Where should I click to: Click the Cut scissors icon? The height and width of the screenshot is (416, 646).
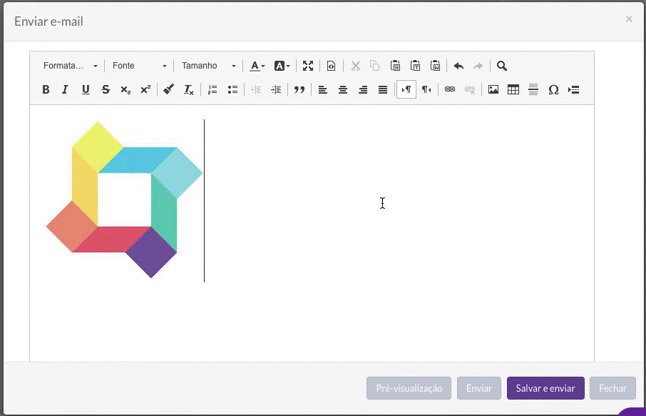click(x=356, y=66)
